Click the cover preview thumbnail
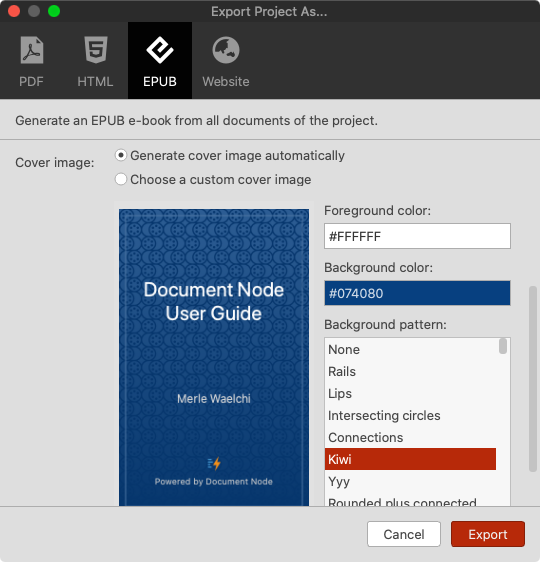This screenshot has height=562, width=540. pyautogui.click(x=214, y=357)
